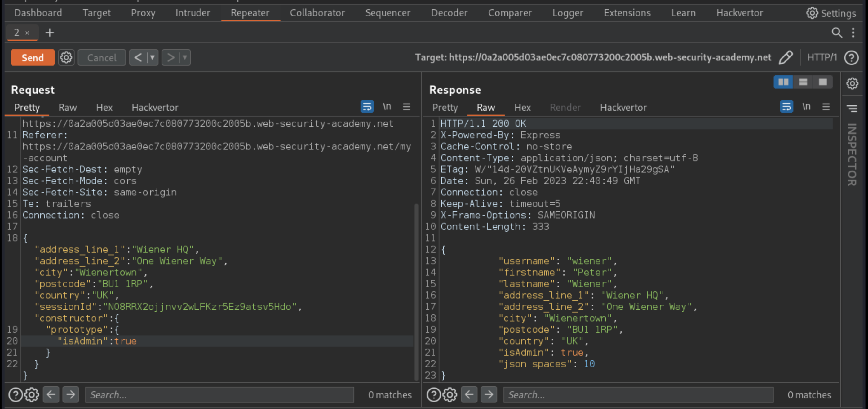
Task: Open Response panel hamburger menu
Action: click(x=826, y=107)
